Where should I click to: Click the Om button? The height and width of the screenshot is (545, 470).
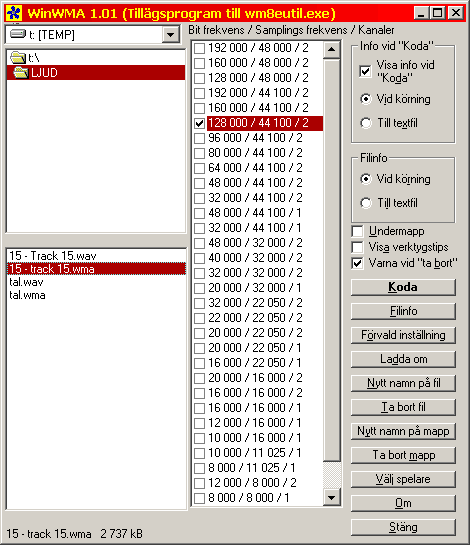pos(403,503)
